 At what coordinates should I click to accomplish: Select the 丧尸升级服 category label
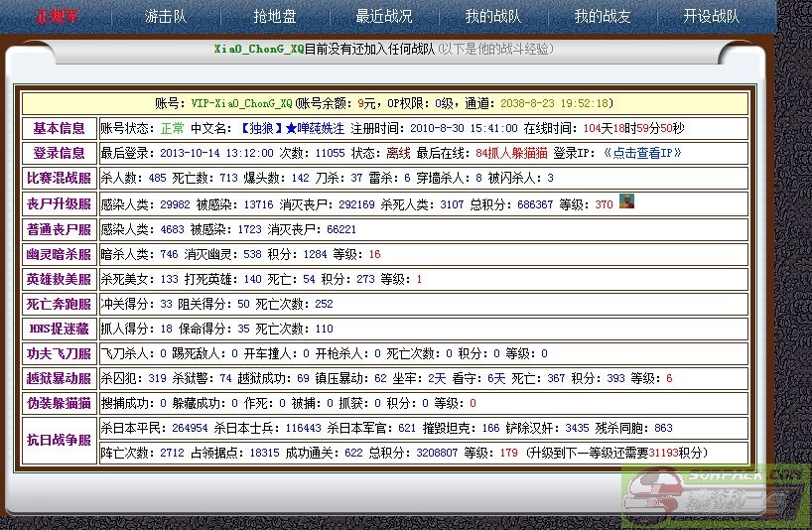coord(60,204)
